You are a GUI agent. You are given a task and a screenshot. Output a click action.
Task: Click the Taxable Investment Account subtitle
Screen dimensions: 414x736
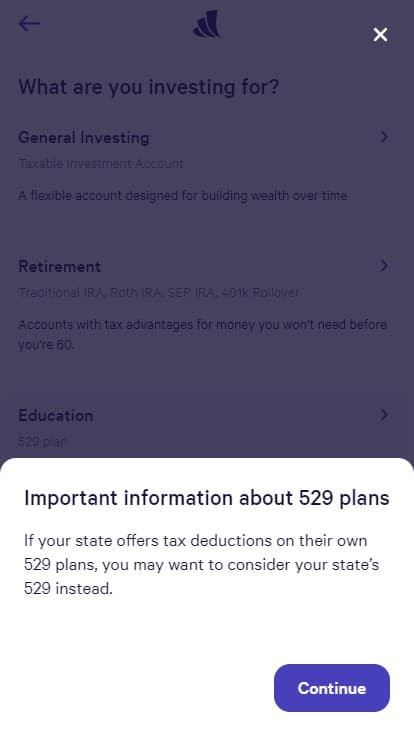point(101,164)
